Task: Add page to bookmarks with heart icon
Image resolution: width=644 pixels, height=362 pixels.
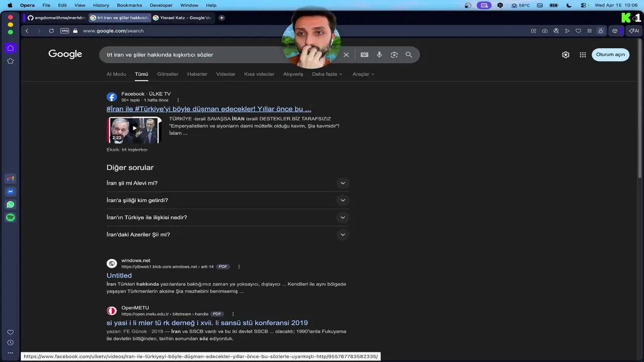Action: pyautogui.click(x=578, y=31)
